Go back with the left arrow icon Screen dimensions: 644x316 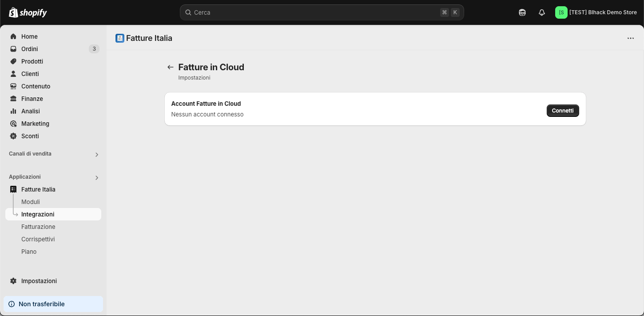[170, 67]
